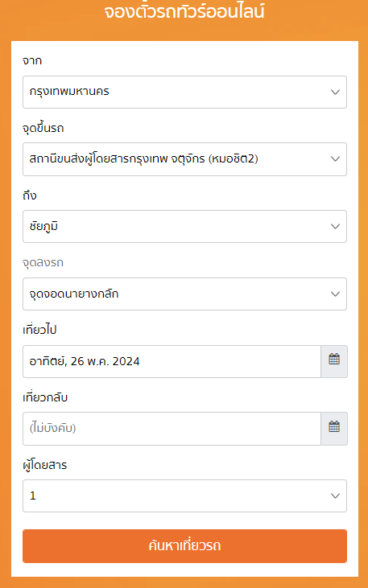
Task: Click the จุดลงรถ field label
Action: 43,262
